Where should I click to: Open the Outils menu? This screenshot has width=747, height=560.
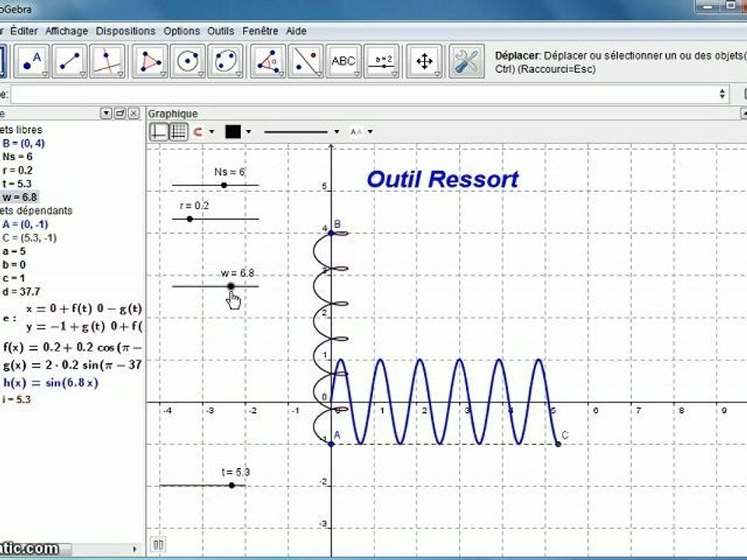220,31
